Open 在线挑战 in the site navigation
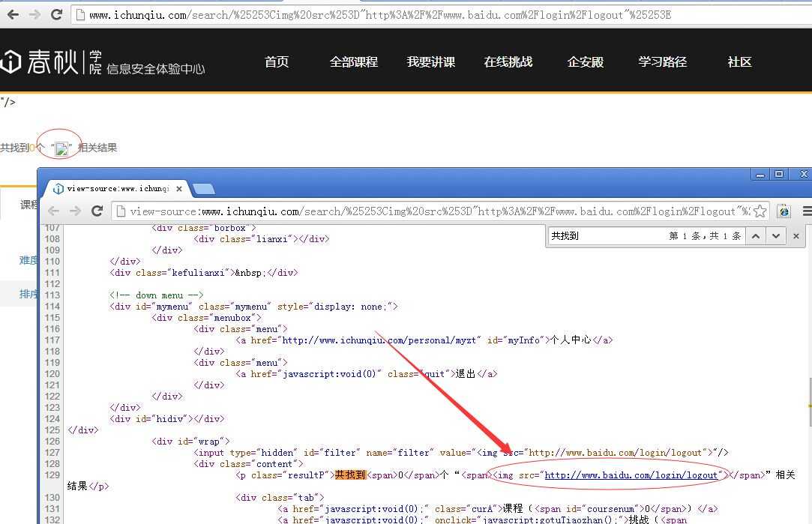 (x=508, y=61)
